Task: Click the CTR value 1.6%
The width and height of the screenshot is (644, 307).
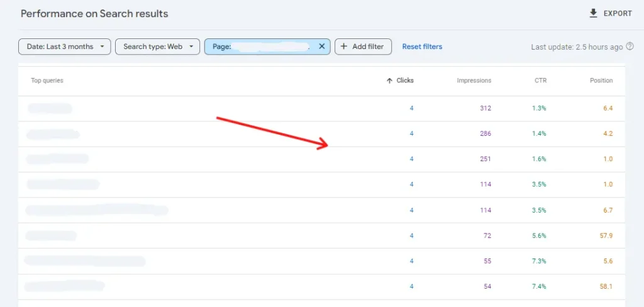Action: (540, 159)
